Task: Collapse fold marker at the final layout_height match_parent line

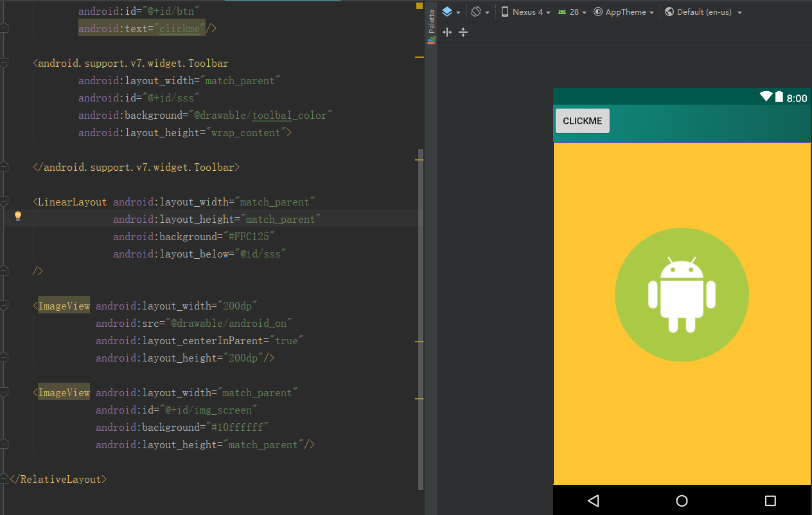Action: point(4,444)
